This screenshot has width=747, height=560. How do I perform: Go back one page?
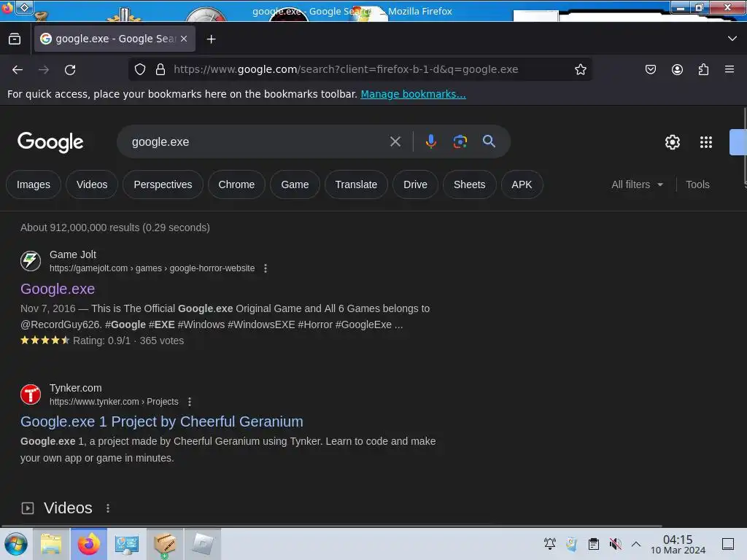tap(18, 70)
